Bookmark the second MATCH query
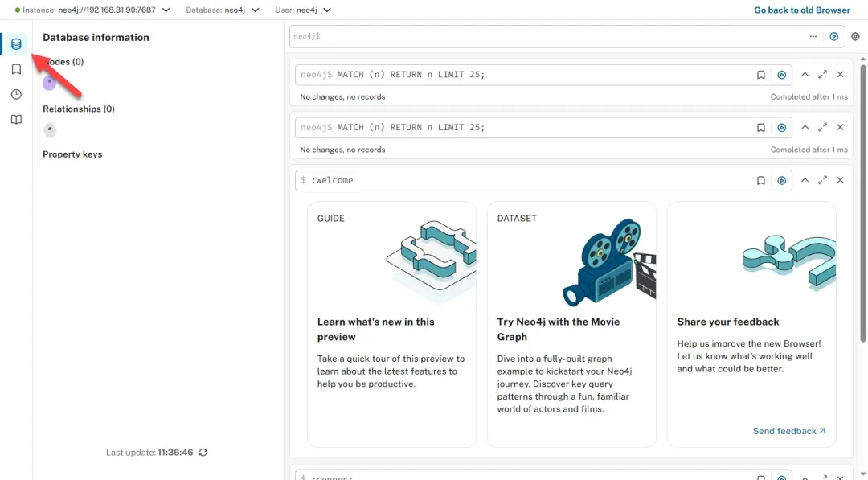 (760, 128)
